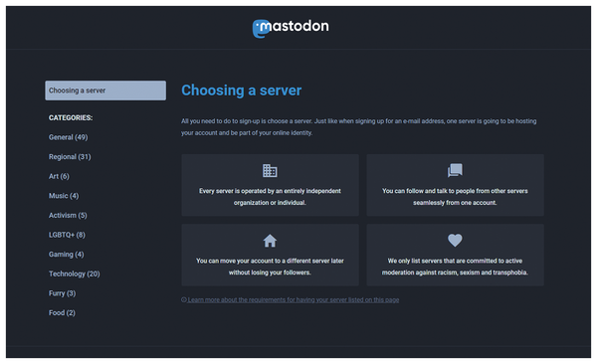Click the heart icon in moderation card
597x364 pixels.
pos(455,241)
